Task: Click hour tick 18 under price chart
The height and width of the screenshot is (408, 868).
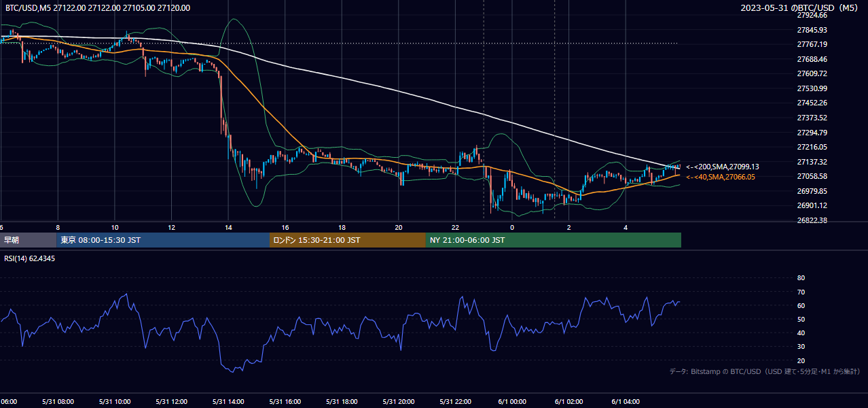Action: click(x=342, y=227)
